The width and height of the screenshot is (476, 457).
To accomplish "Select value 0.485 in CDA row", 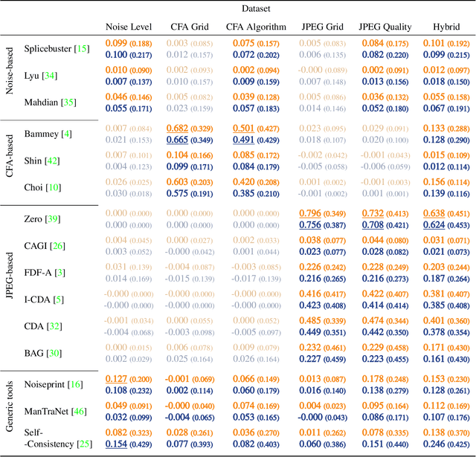I will coord(310,320).
